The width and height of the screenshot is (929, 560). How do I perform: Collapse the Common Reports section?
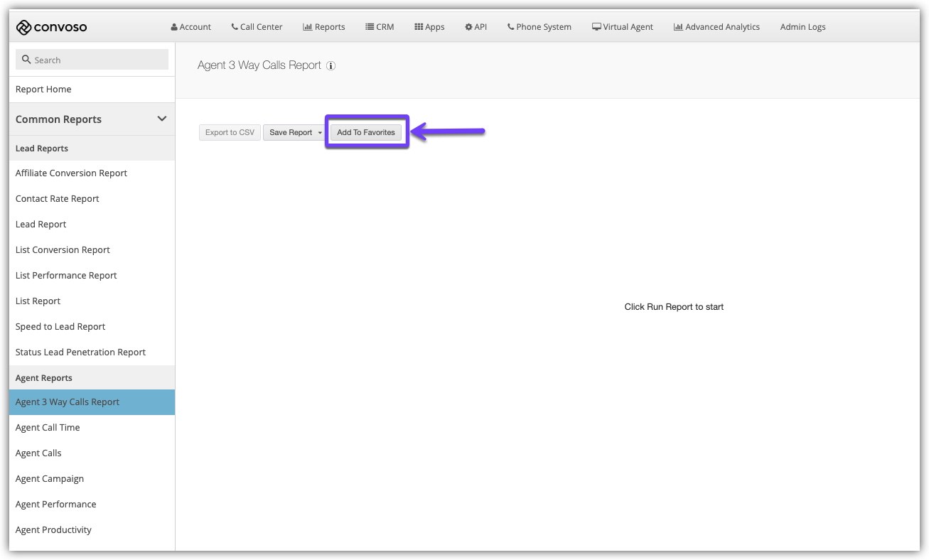[161, 119]
